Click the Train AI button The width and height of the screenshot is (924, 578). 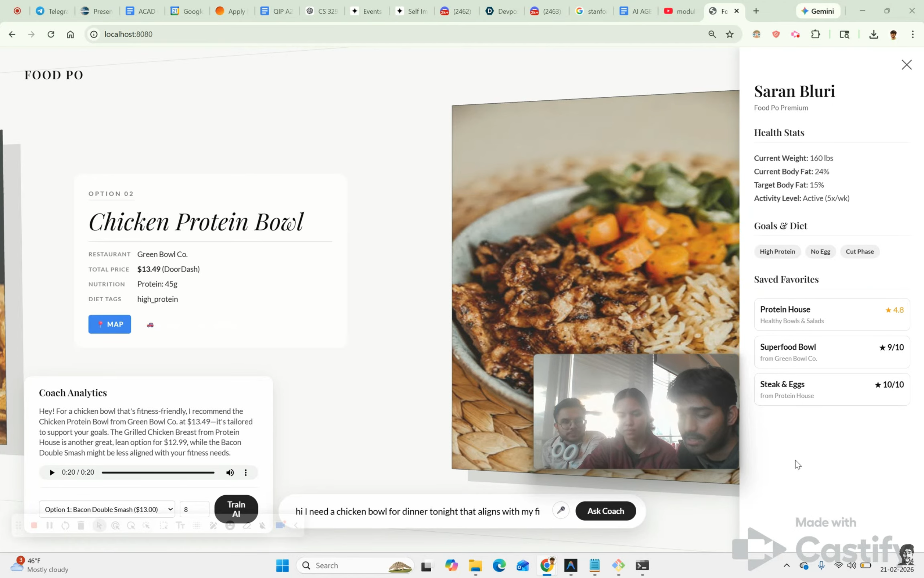[x=236, y=509]
